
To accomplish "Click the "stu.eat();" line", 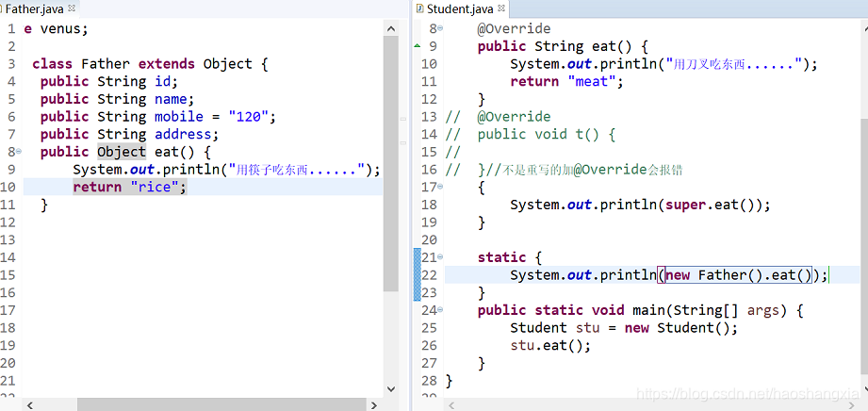I will (x=550, y=346).
